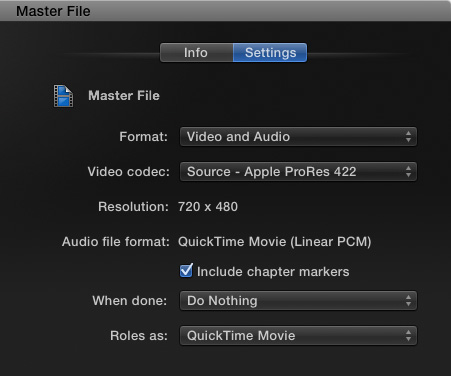Open the Video codec dropdown

coord(298,172)
